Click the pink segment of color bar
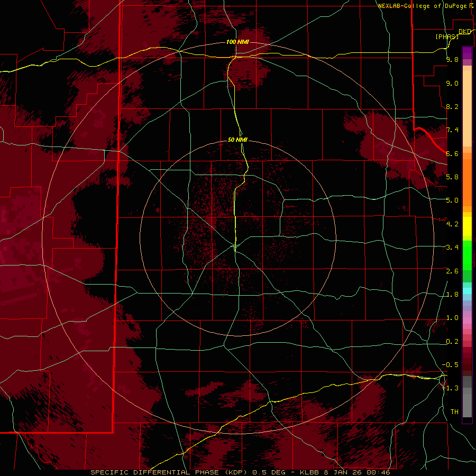 [x=467, y=321]
